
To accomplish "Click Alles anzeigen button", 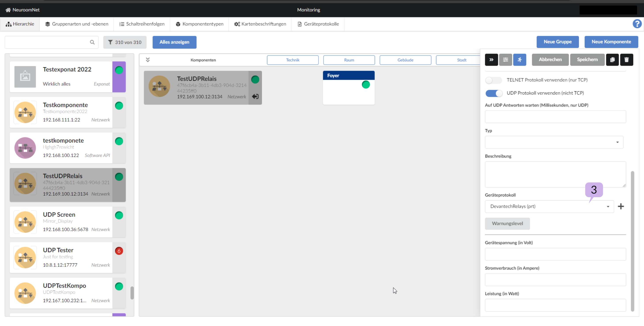I will [x=174, y=42].
